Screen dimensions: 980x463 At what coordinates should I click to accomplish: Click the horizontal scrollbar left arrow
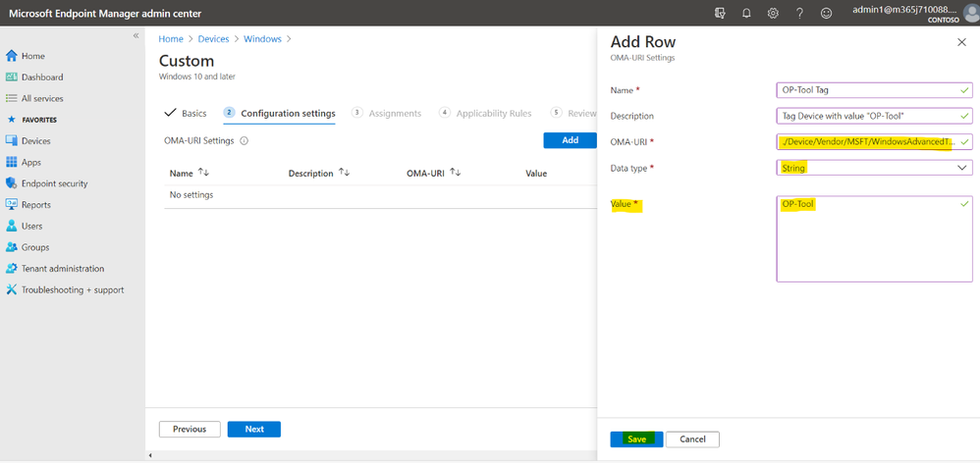(150, 455)
